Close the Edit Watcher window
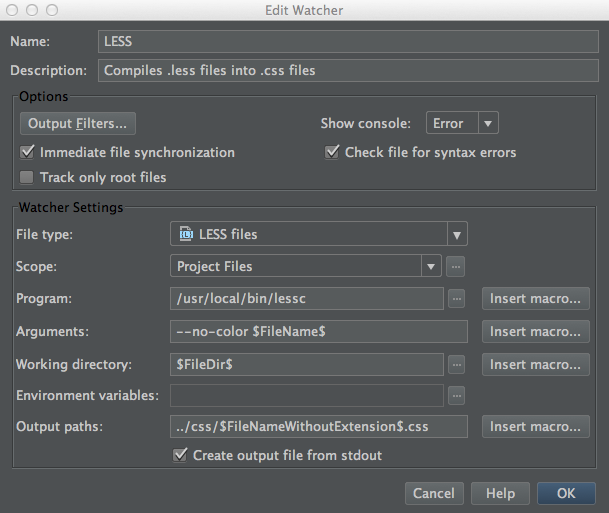Viewport: 609px width, 513px height. pyautogui.click(x=12, y=10)
